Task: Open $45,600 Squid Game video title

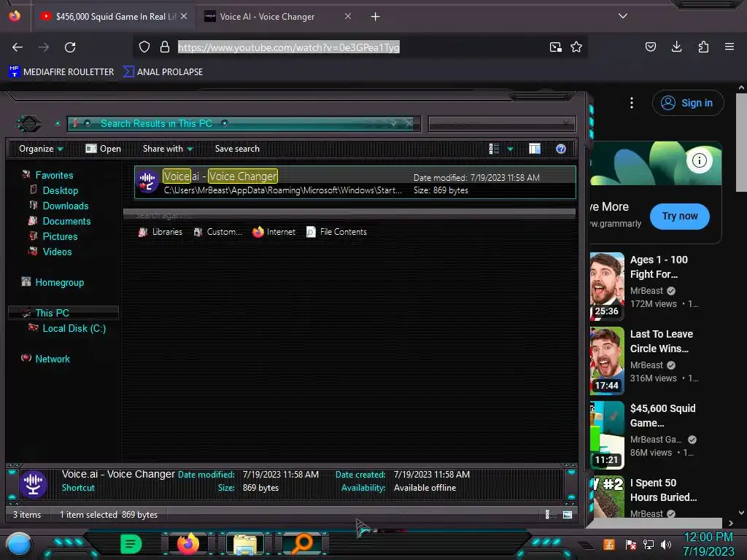Action: pos(662,416)
